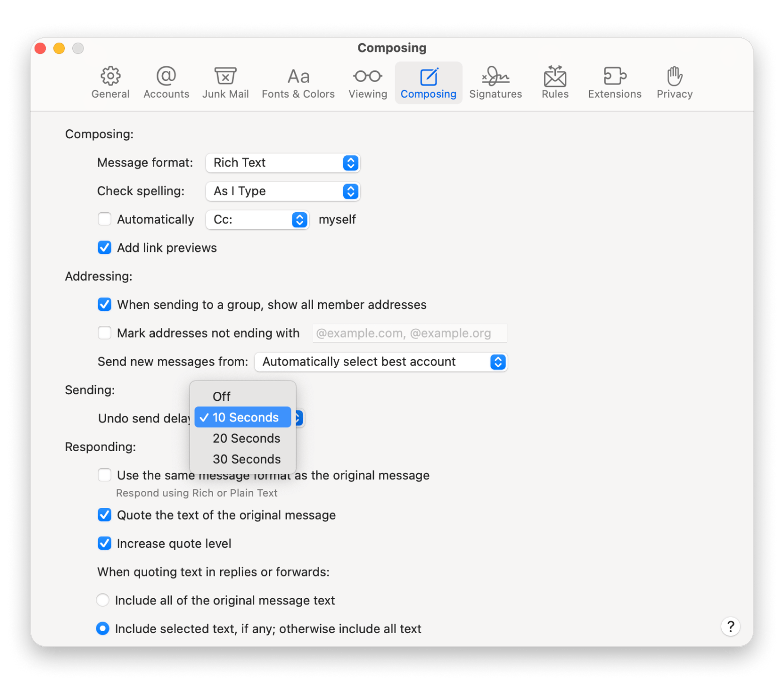Open the Signatures preferences
The image size is (784, 687).
coord(495,83)
